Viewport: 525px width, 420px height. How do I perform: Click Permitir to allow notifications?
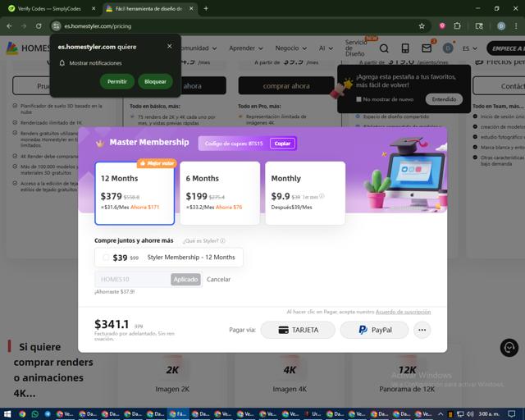click(117, 81)
